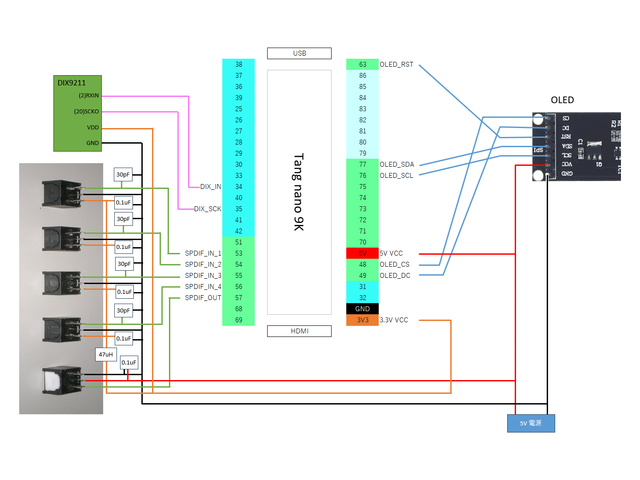Click the green DIX9211 chip block
The height and width of the screenshot is (480, 640).
pos(78,114)
